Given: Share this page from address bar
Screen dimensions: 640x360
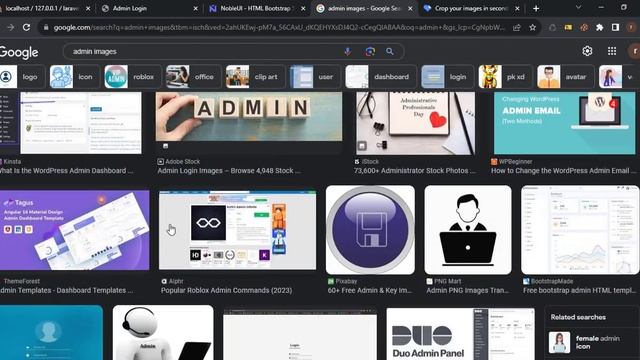Looking at the screenshot, I should [517, 27].
